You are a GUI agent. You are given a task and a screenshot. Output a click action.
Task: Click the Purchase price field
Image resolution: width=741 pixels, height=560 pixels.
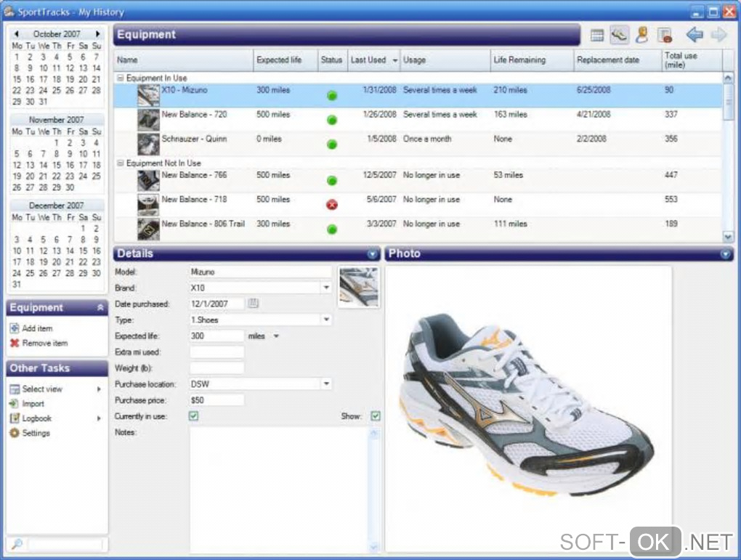coord(217,399)
